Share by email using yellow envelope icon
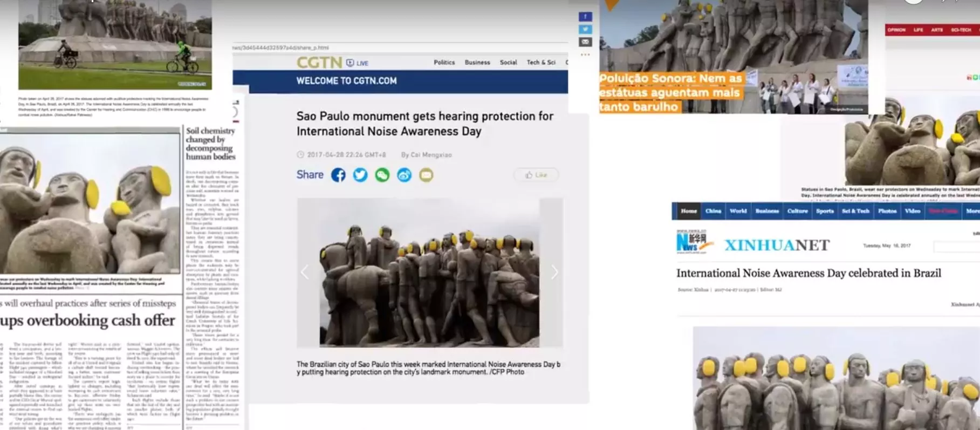This screenshot has height=430, width=980. click(x=426, y=175)
